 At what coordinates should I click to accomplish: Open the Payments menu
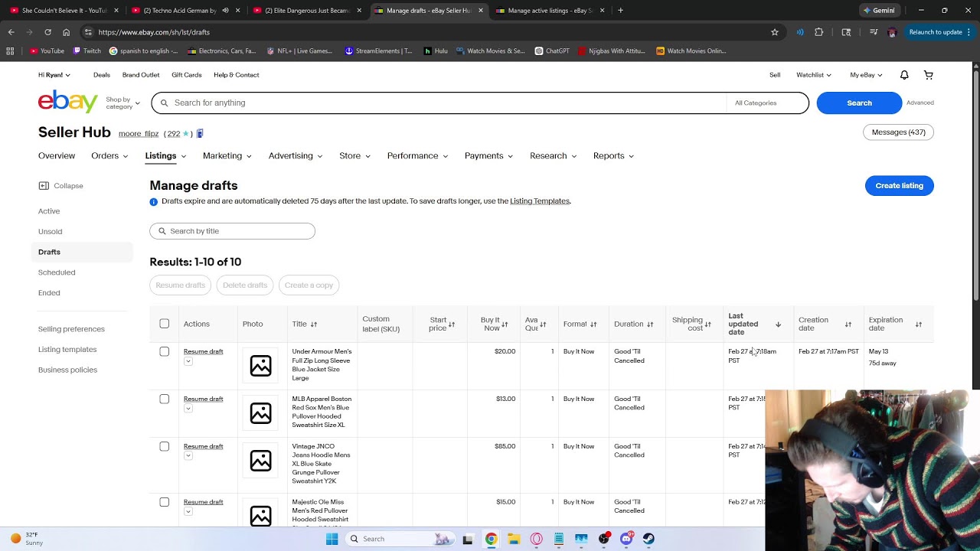pos(489,156)
